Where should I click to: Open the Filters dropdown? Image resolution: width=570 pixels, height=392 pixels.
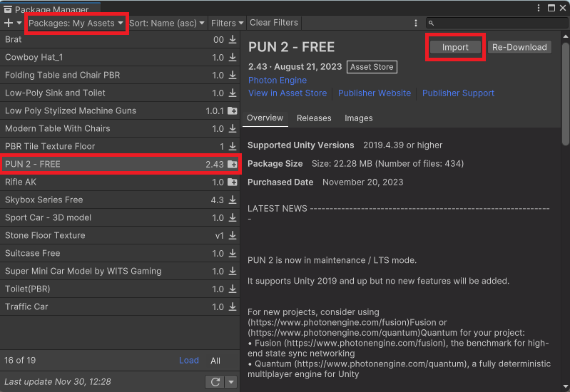point(227,23)
